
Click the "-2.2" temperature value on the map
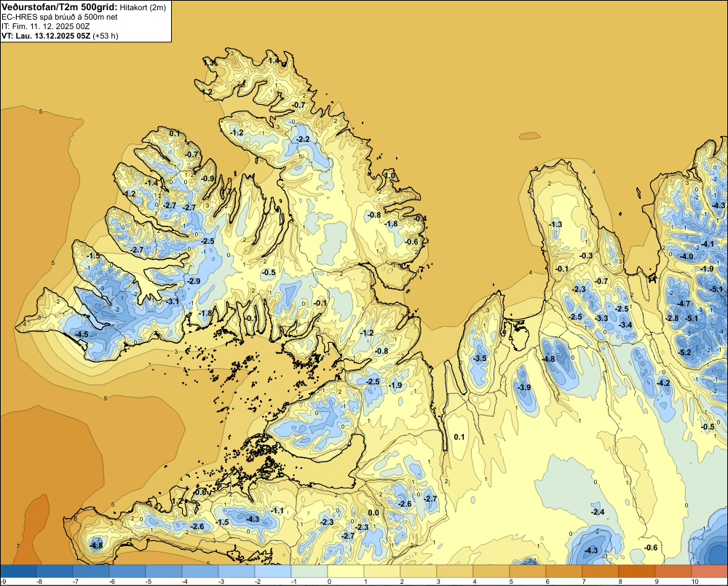click(x=303, y=139)
